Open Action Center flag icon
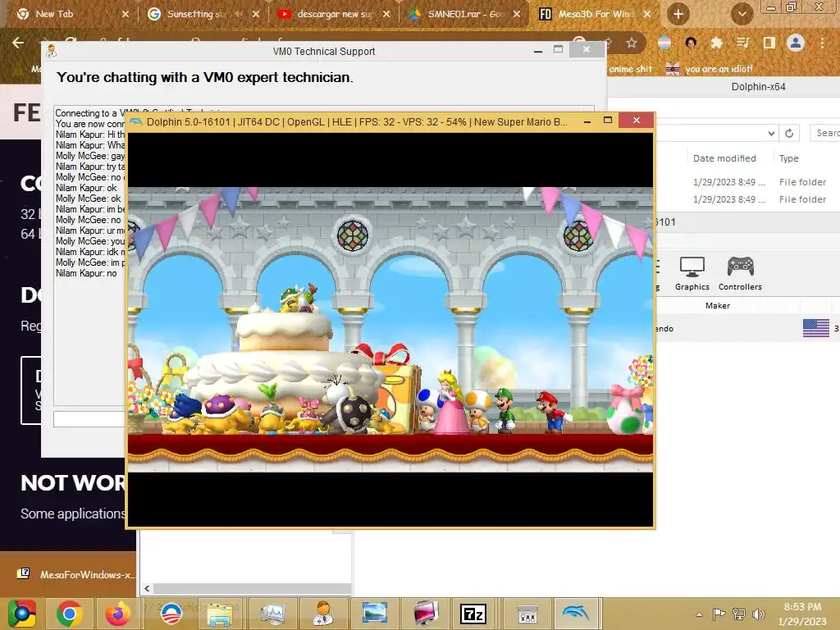Image resolution: width=840 pixels, height=630 pixels. point(719,614)
